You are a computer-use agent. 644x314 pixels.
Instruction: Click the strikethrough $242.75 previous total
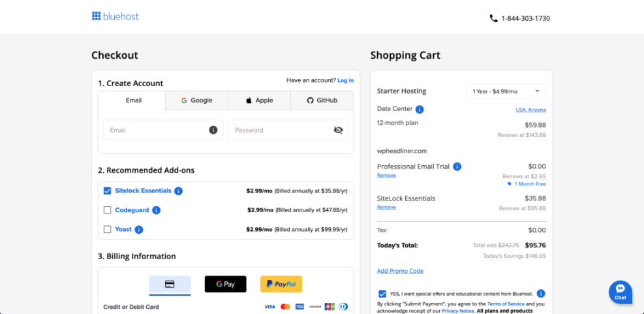tap(510, 245)
